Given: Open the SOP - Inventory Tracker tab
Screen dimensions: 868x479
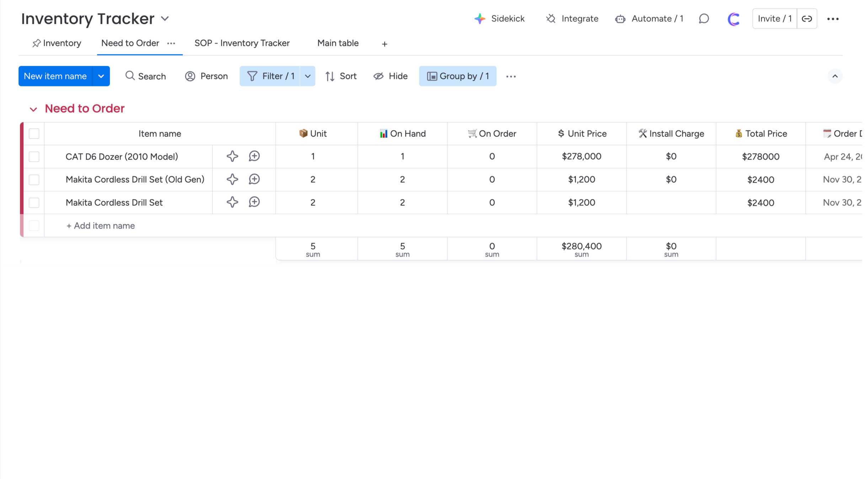Looking at the screenshot, I should click(x=242, y=43).
